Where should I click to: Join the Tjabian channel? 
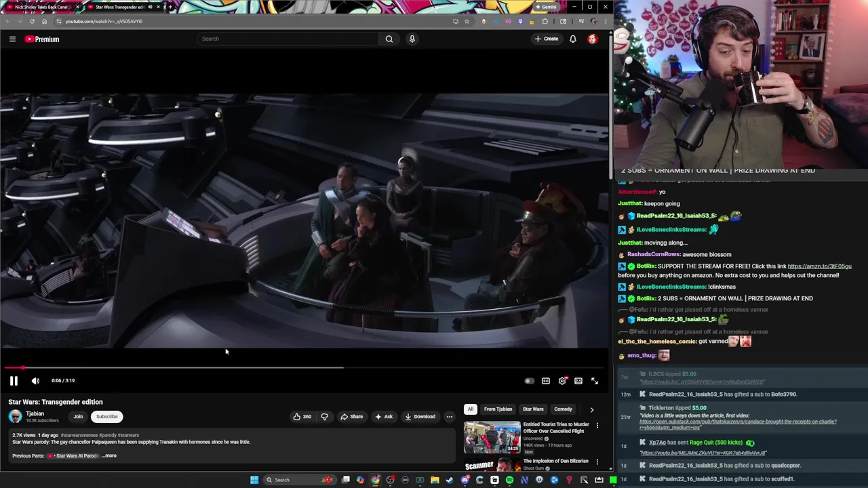pos(78,417)
